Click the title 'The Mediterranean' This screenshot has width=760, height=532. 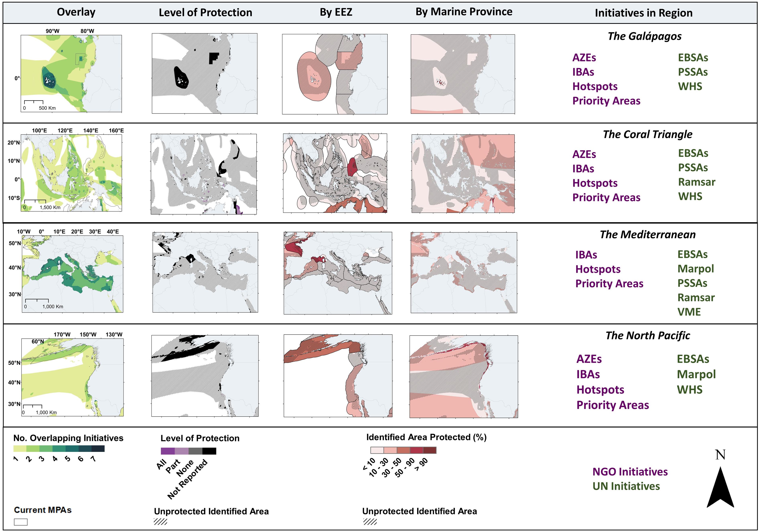click(648, 235)
